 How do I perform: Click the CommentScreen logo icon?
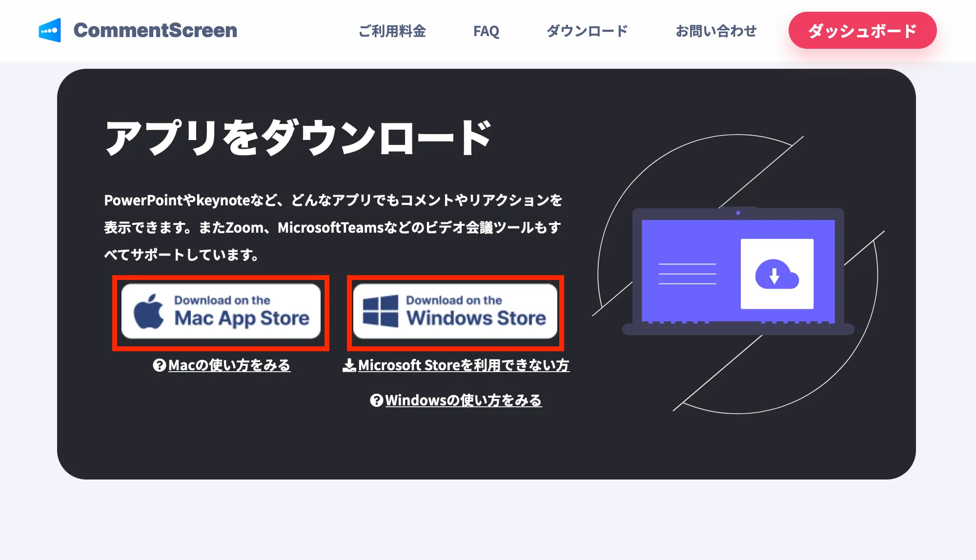50,30
